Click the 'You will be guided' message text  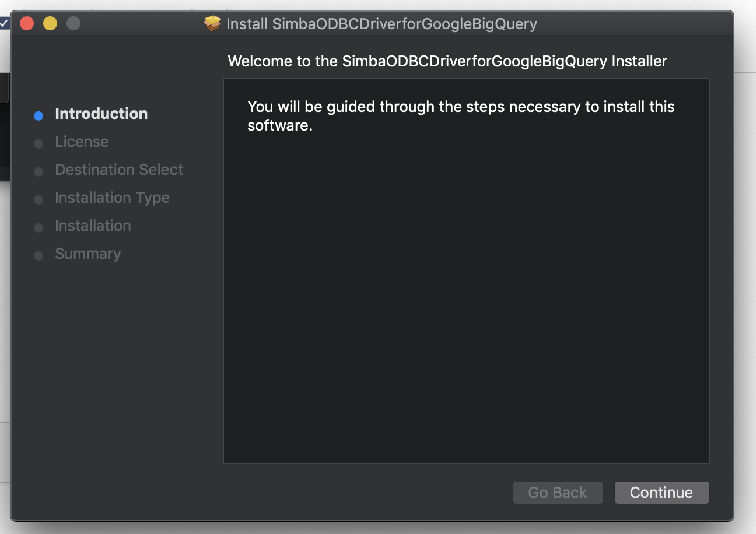461,116
